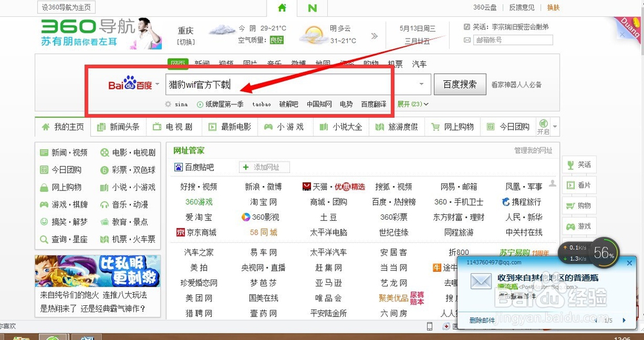
Task: Open 网上购物 lock-icon category in sidebar
Action: [x=61, y=187]
